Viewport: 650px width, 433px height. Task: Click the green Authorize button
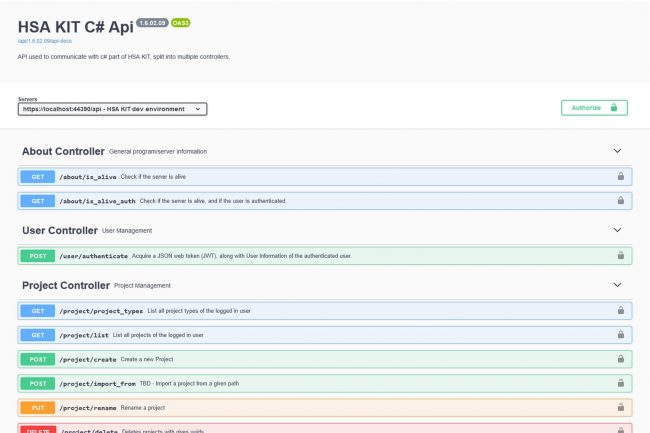(x=594, y=108)
